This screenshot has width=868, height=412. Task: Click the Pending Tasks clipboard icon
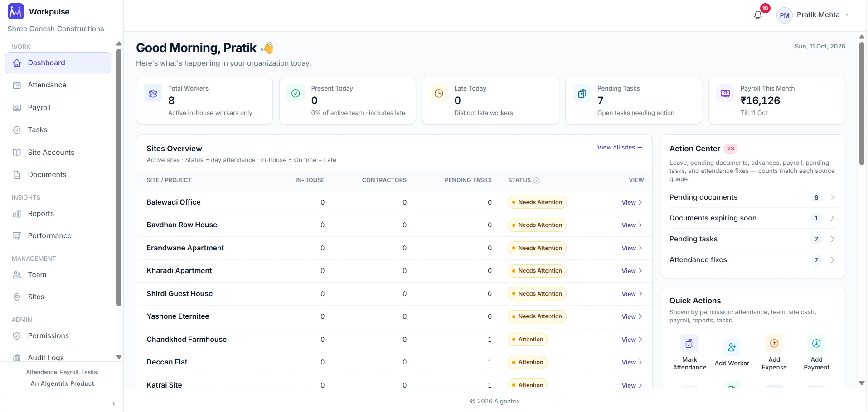582,93
